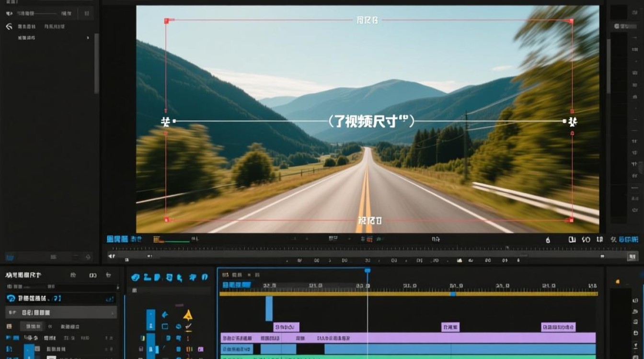Screen dimensions: 644x359
Task: Click the square grid button in top-left panel
Action: (86, 14)
